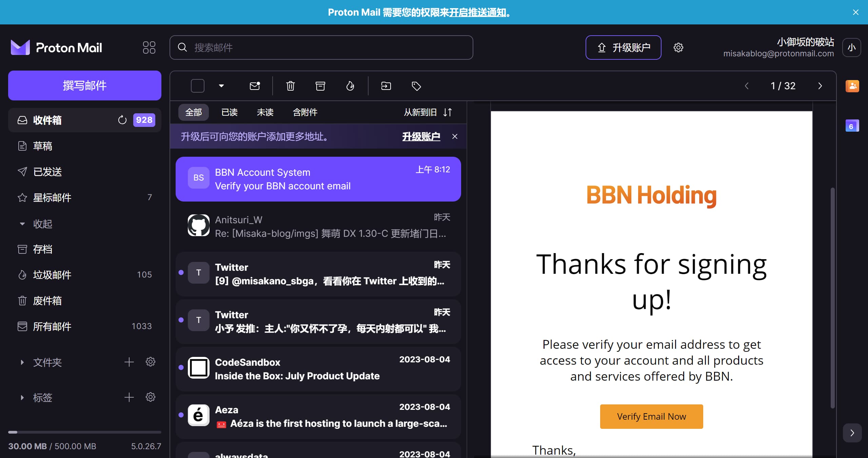Mark as spam with flame icon

[x=350, y=86]
